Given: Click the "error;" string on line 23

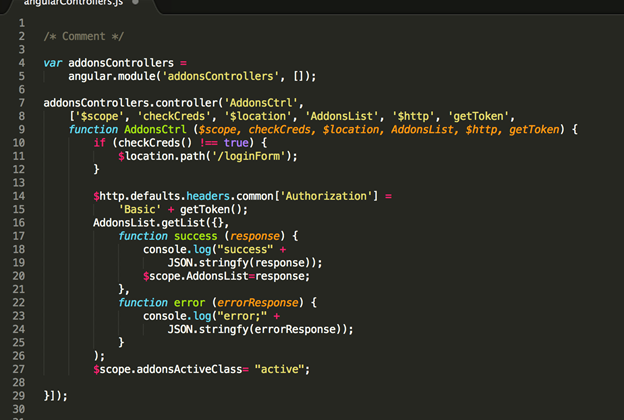Looking at the screenshot, I should (242, 316).
